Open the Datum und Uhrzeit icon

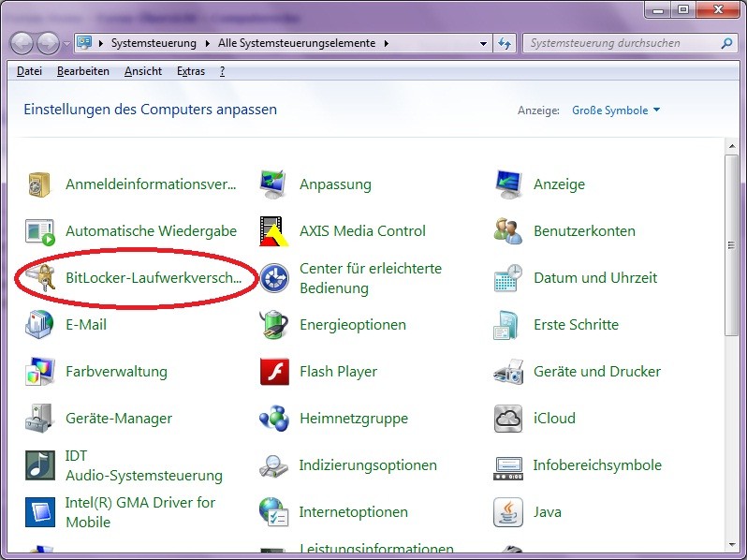point(508,278)
